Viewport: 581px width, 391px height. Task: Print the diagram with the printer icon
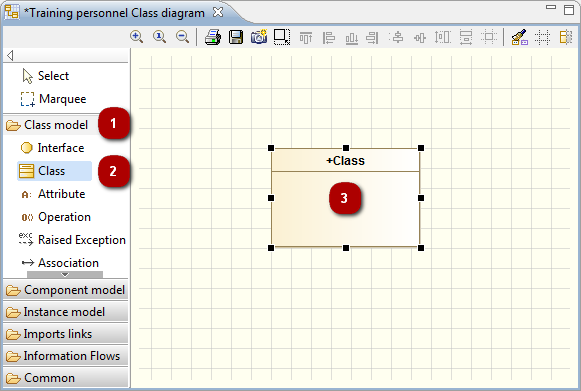tap(213, 37)
